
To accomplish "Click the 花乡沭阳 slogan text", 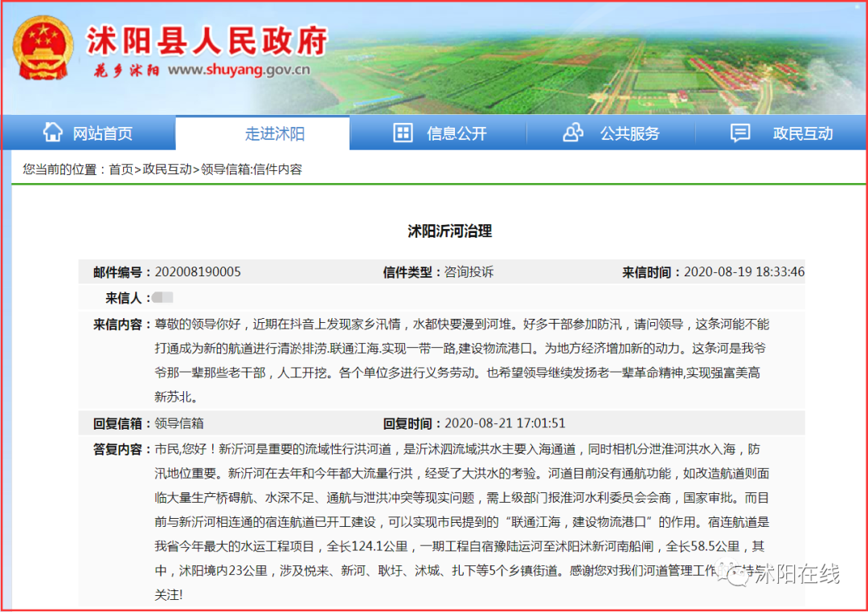I will coord(126,70).
